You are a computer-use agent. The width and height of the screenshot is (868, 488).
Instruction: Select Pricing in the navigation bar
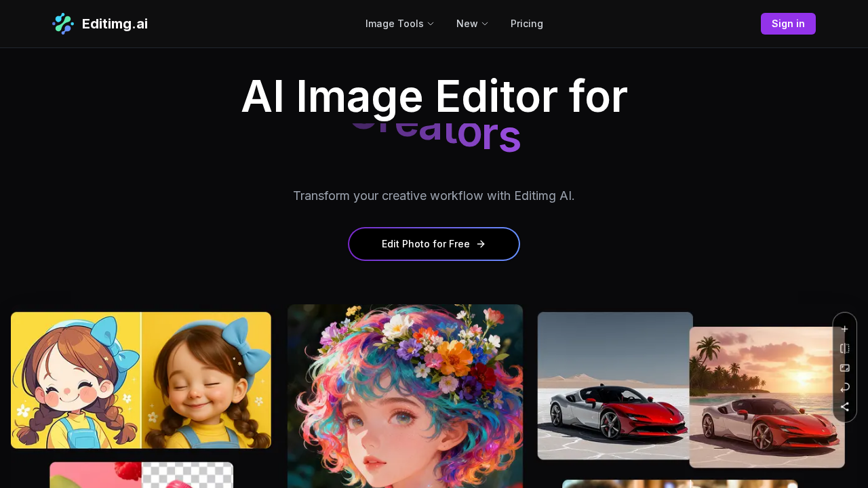pyautogui.click(x=527, y=24)
